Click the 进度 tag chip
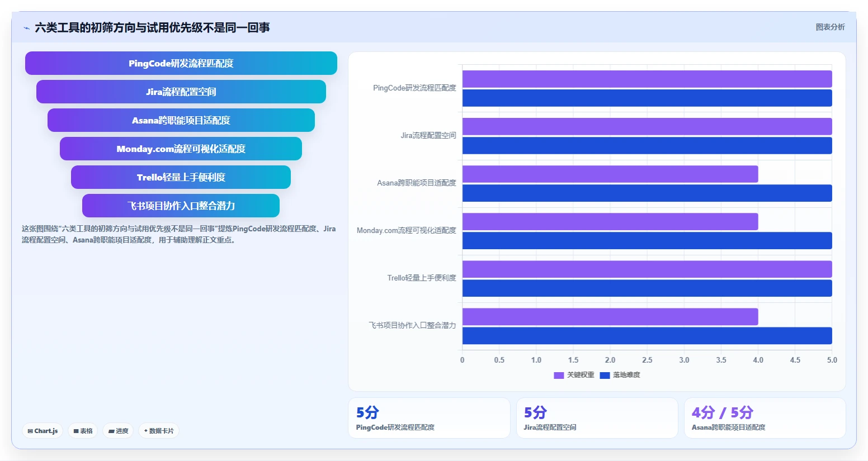 tap(118, 431)
